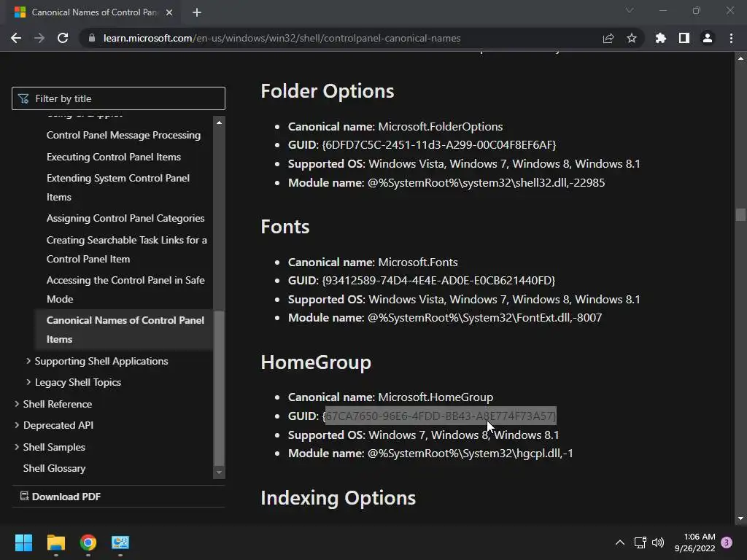Click sidebar scrollbar down arrow
747x560 pixels.
[x=219, y=472]
